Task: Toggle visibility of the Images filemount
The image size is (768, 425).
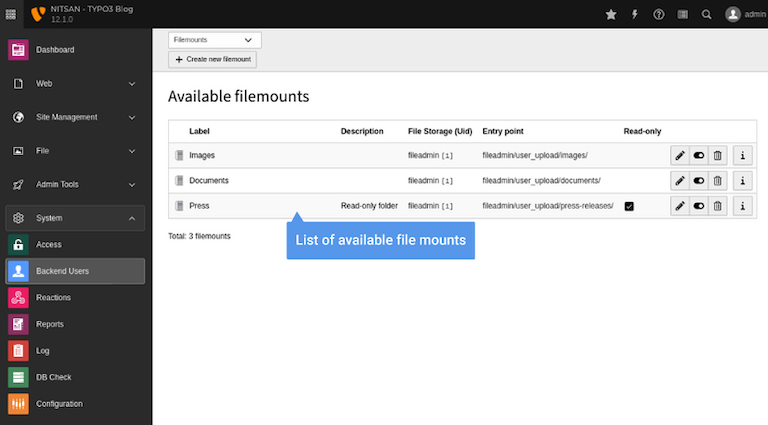Action: click(698, 155)
